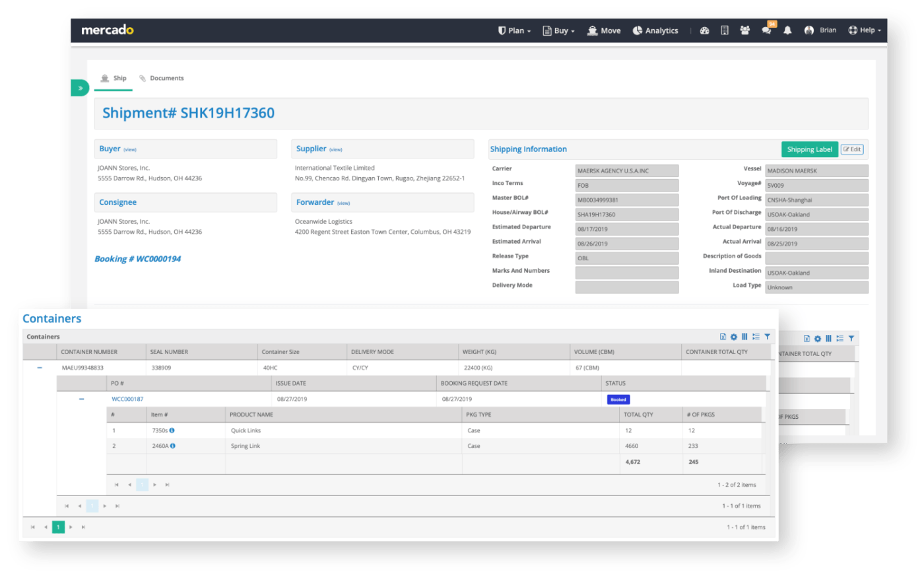
Task: Click filter funnel in background grid toolbar
Action: [x=851, y=338]
